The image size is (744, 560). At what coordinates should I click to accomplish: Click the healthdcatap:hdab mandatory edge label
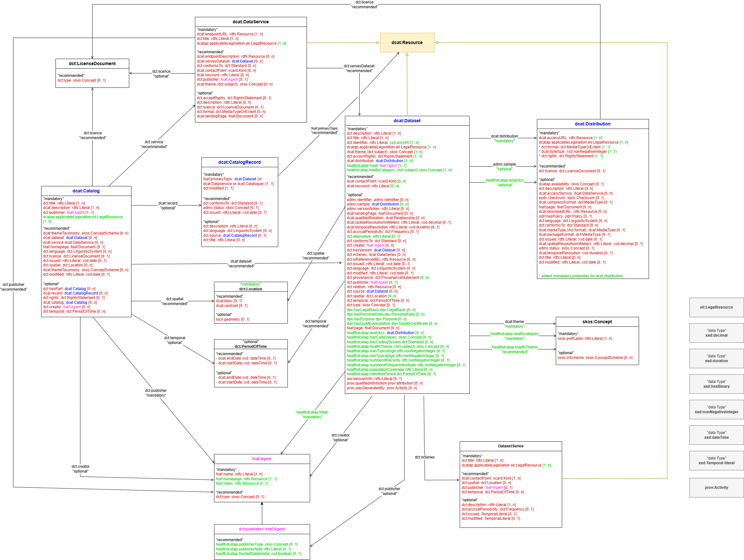[x=312, y=415]
